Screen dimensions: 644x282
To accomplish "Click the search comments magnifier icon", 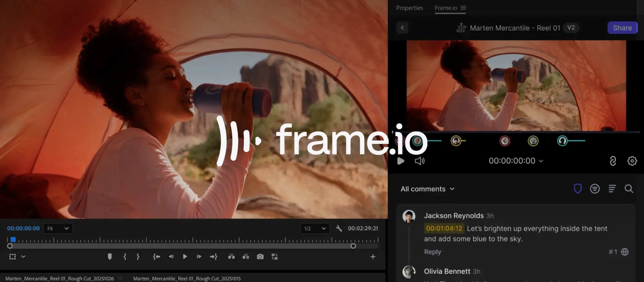I will [x=629, y=189].
